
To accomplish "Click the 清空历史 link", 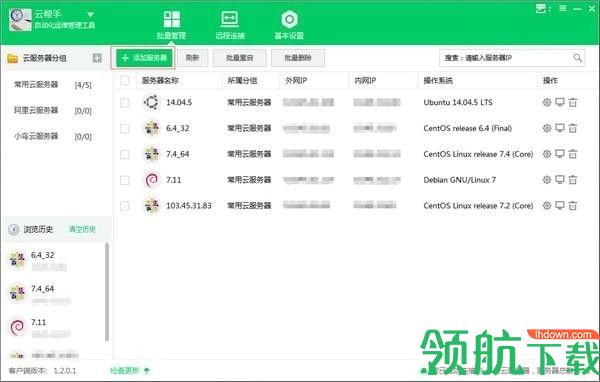I will (x=82, y=229).
